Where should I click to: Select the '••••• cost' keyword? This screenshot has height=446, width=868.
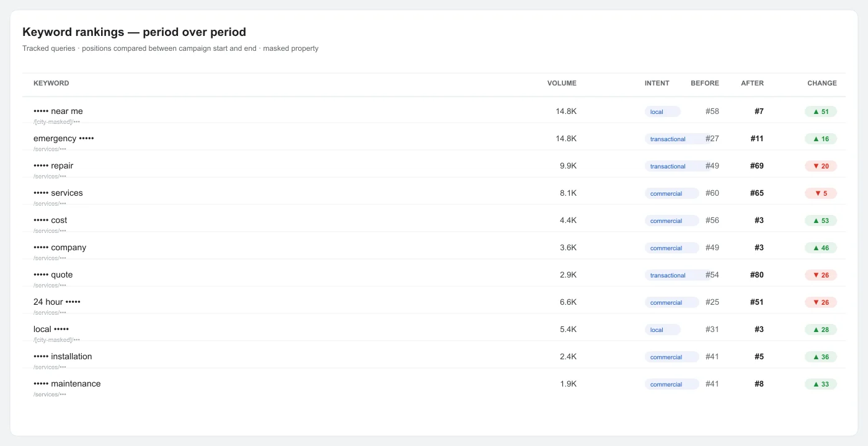50,221
